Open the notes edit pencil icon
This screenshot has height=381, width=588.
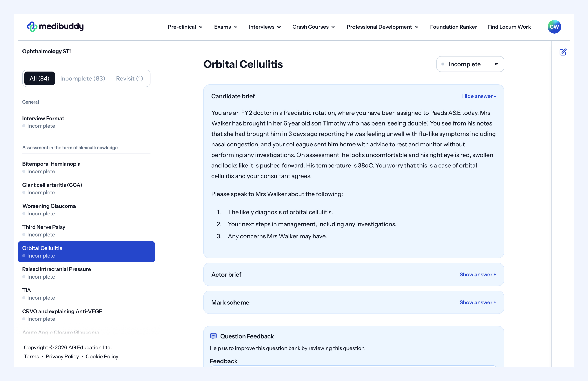point(563,52)
